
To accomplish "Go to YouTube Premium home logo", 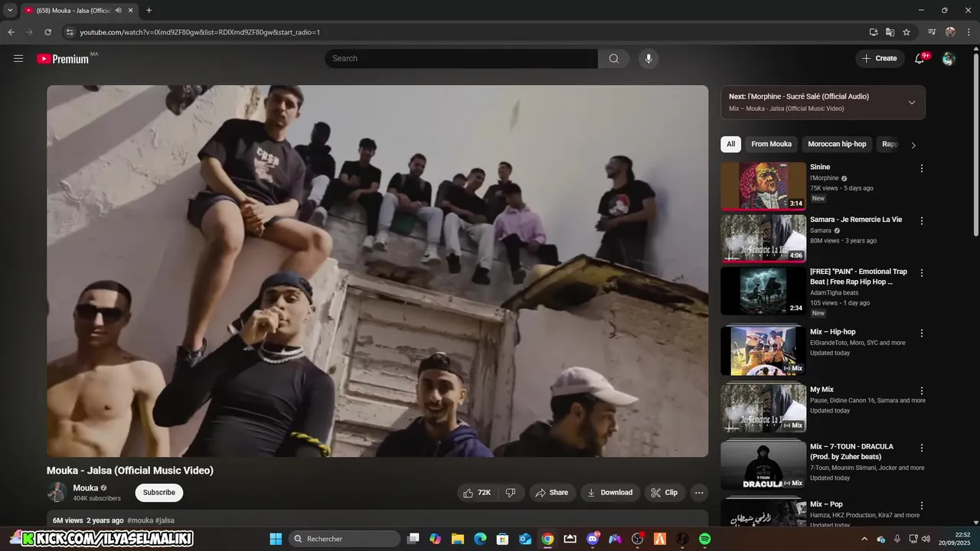I will (x=63, y=58).
